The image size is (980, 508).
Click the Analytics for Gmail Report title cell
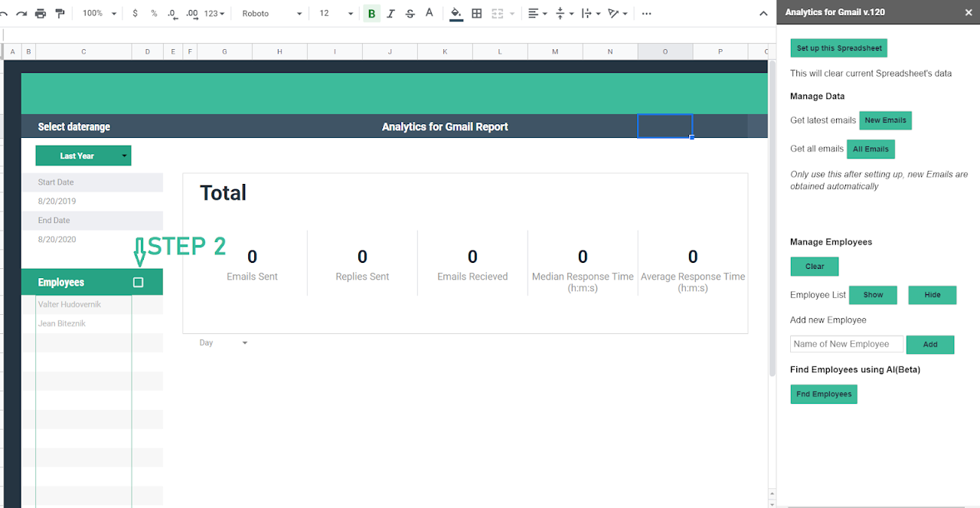(445, 126)
